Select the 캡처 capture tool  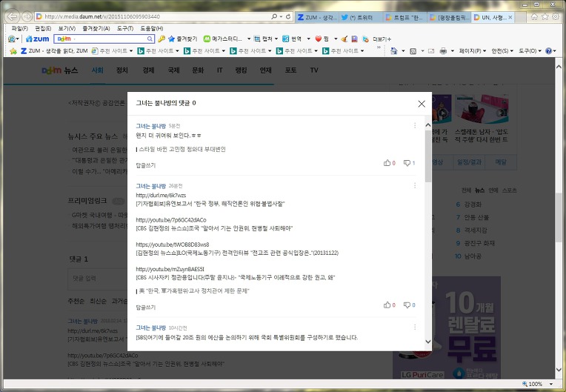(x=263, y=39)
